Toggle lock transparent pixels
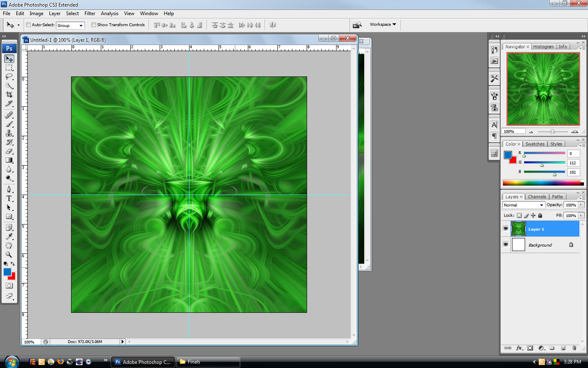Screen dimensions: 588x368 pos(519,215)
